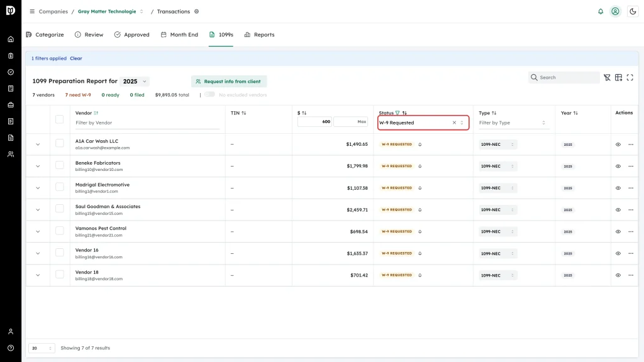Select all vendors header checkbox

pos(60,119)
